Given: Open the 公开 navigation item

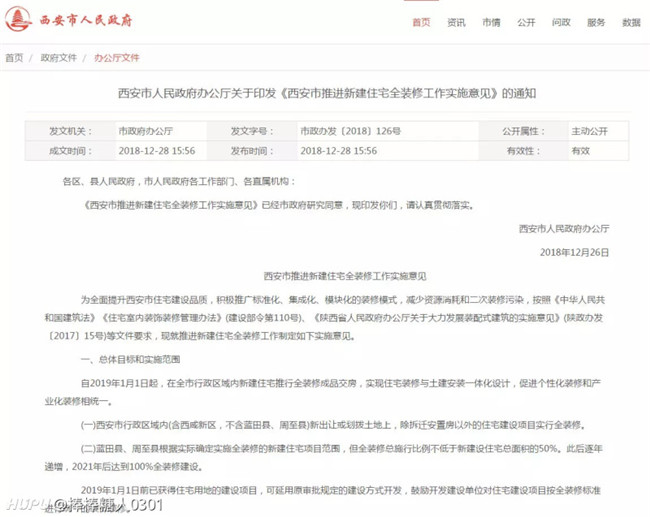Looking at the screenshot, I should (x=526, y=22).
